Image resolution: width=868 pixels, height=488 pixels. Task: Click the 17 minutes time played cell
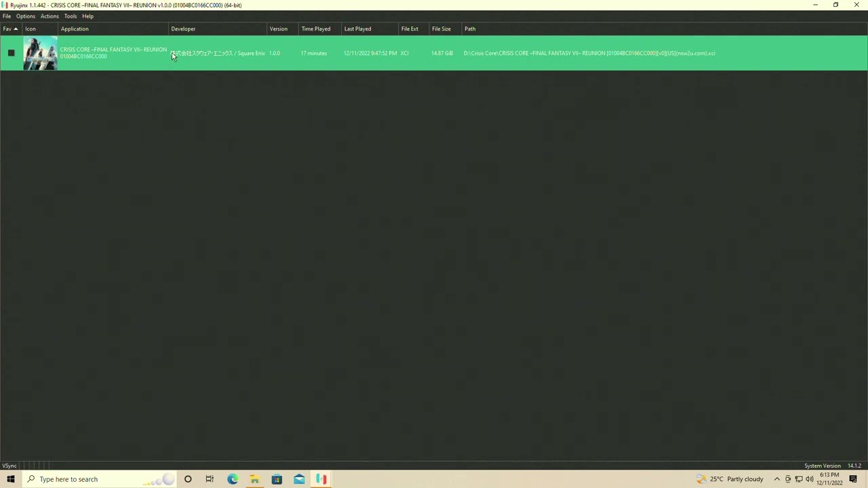coord(314,53)
